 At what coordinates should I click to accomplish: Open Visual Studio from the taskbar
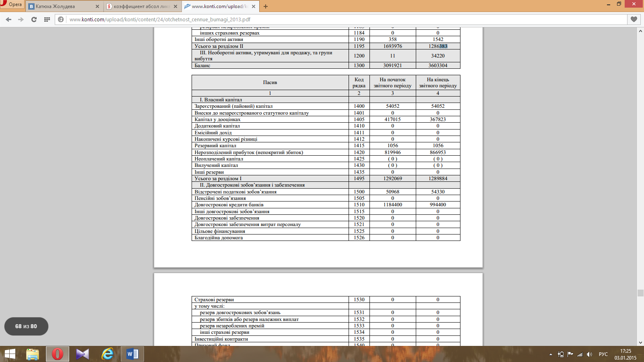83,354
